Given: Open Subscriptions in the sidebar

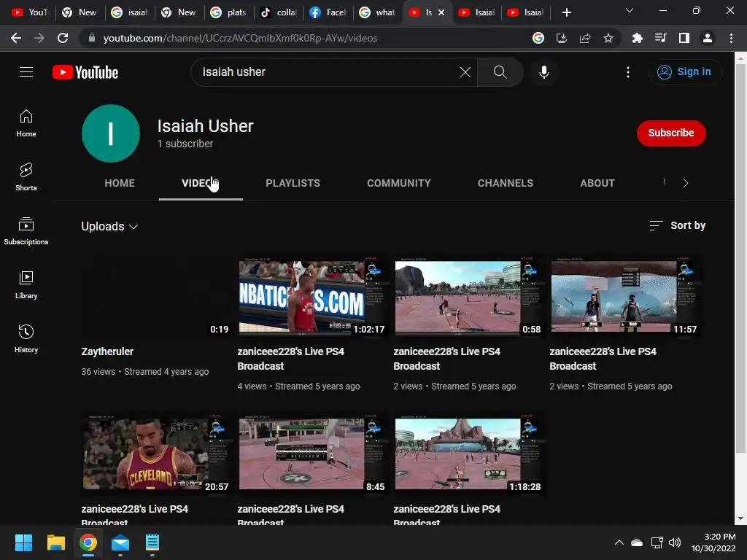Looking at the screenshot, I should tap(26, 231).
